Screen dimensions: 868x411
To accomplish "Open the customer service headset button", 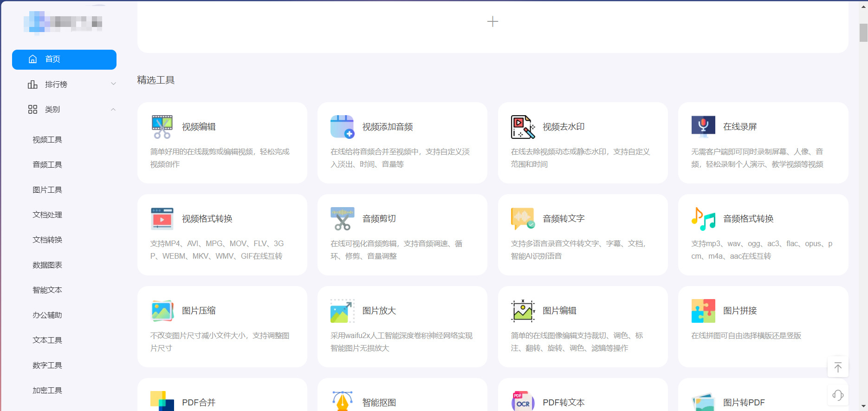I will point(838,395).
